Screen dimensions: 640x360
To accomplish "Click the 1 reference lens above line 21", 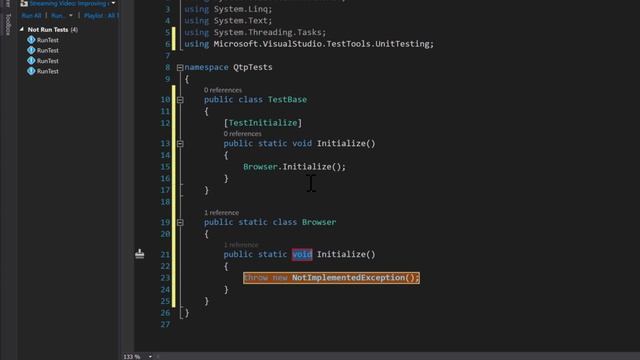I will click(x=241, y=244).
